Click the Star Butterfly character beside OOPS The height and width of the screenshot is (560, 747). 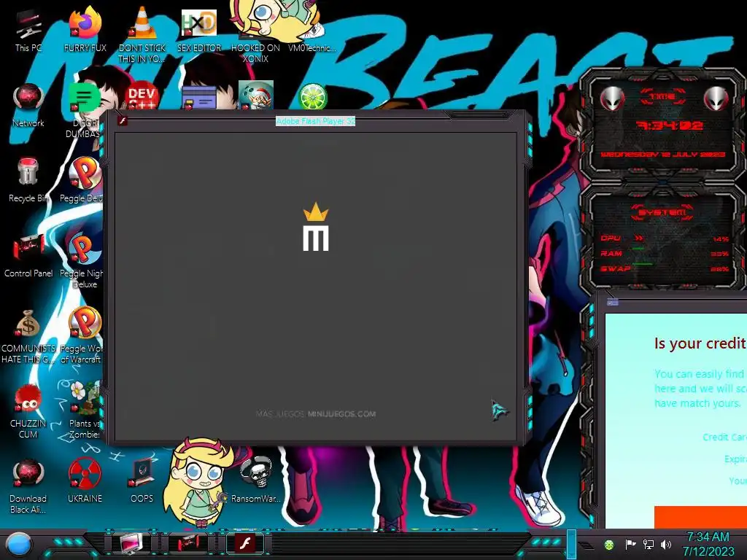pyautogui.click(x=196, y=481)
